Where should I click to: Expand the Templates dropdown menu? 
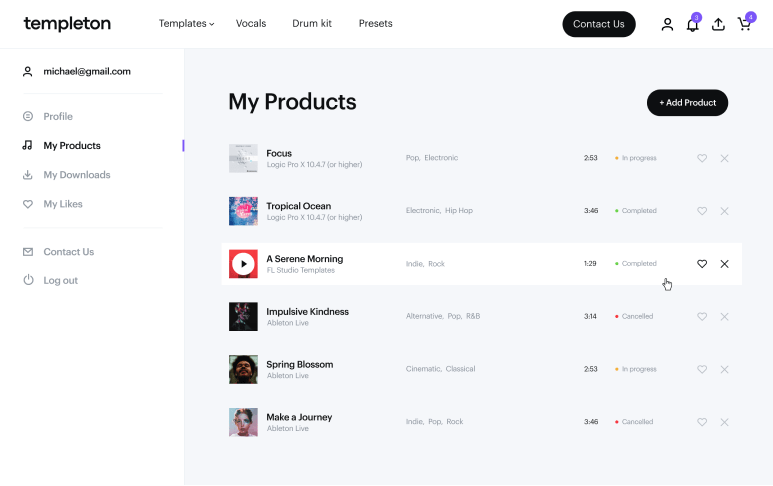186,24
